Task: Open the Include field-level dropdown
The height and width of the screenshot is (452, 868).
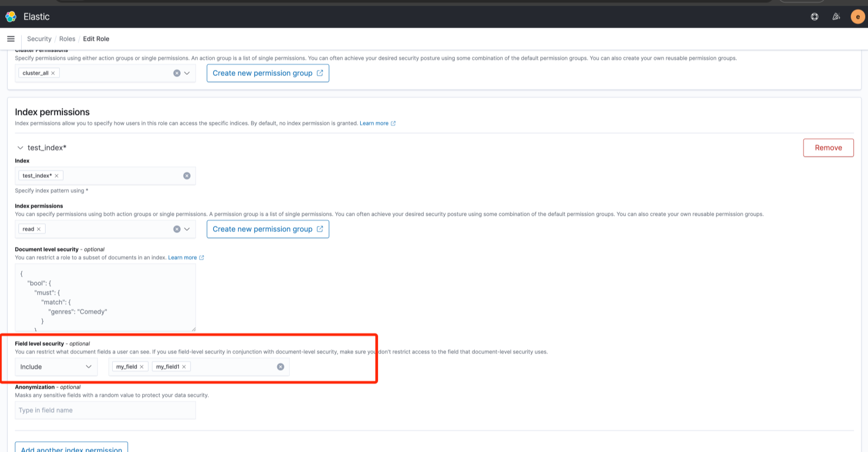Action: (x=56, y=367)
